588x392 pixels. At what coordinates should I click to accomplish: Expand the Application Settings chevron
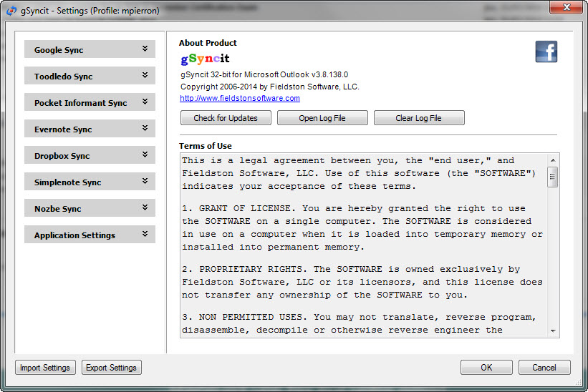pyautogui.click(x=145, y=234)
